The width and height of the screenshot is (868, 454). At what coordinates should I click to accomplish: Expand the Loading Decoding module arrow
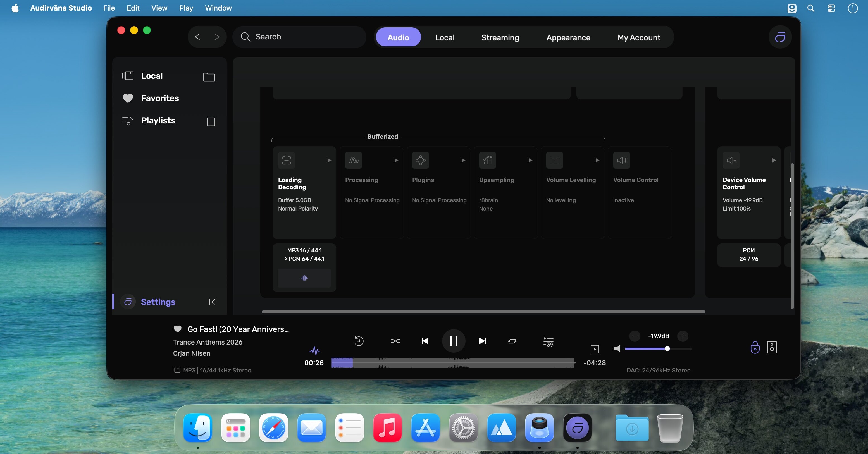click(329, 160)
